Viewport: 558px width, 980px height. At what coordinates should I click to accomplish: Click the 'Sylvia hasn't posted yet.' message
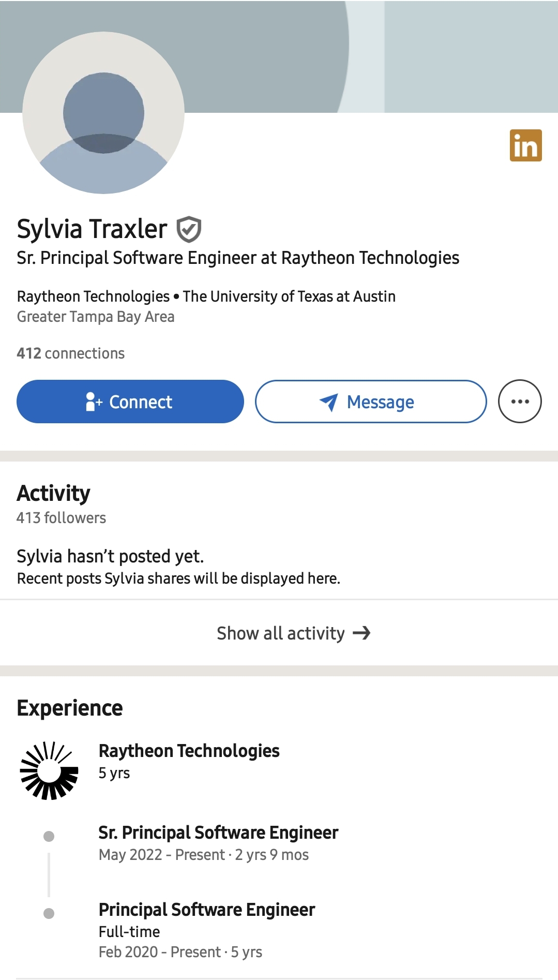pyautogui.click(x=110, y=556)
